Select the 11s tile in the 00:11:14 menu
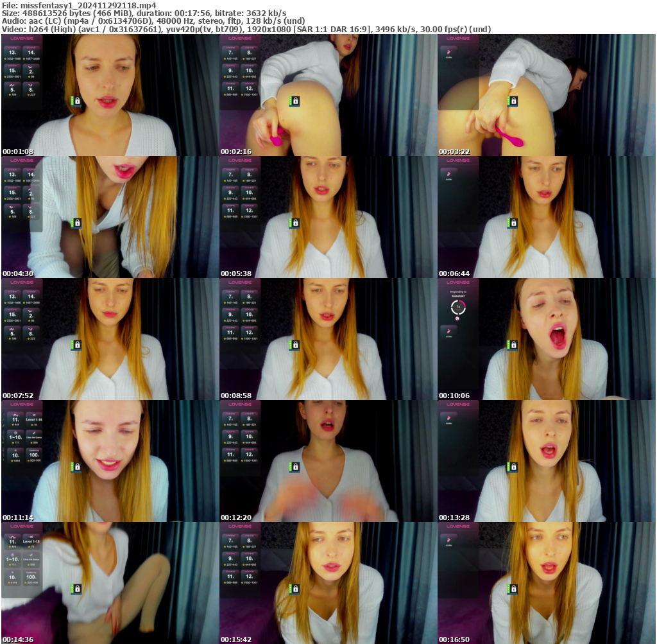This screenshot has width=657, height=644. point(15,419)
